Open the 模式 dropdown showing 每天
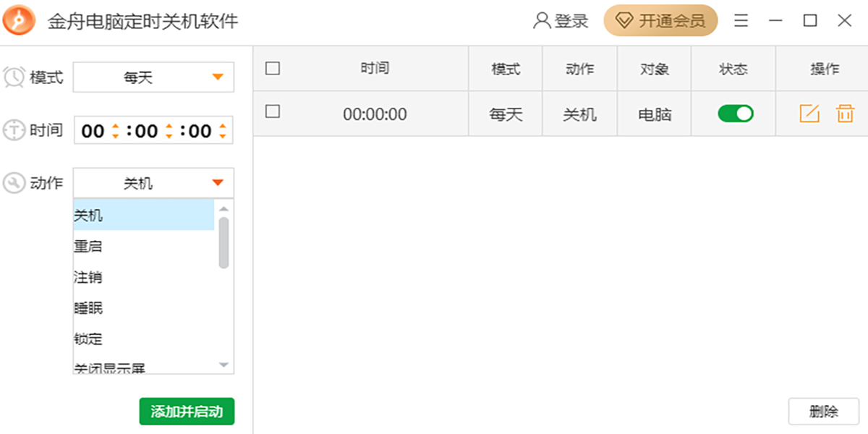This screenshot has height=434, width=868. click(x=153, y=77)
